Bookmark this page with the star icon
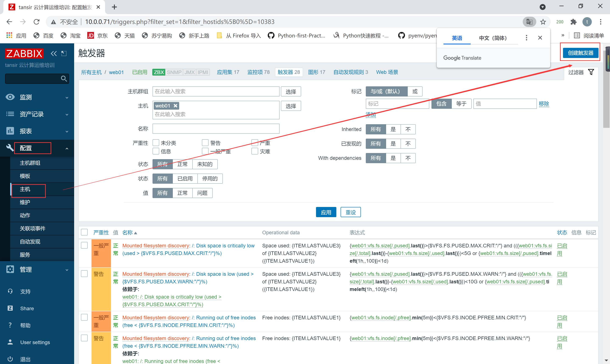This screenshot has width=610, height=364. coord(543,22)
